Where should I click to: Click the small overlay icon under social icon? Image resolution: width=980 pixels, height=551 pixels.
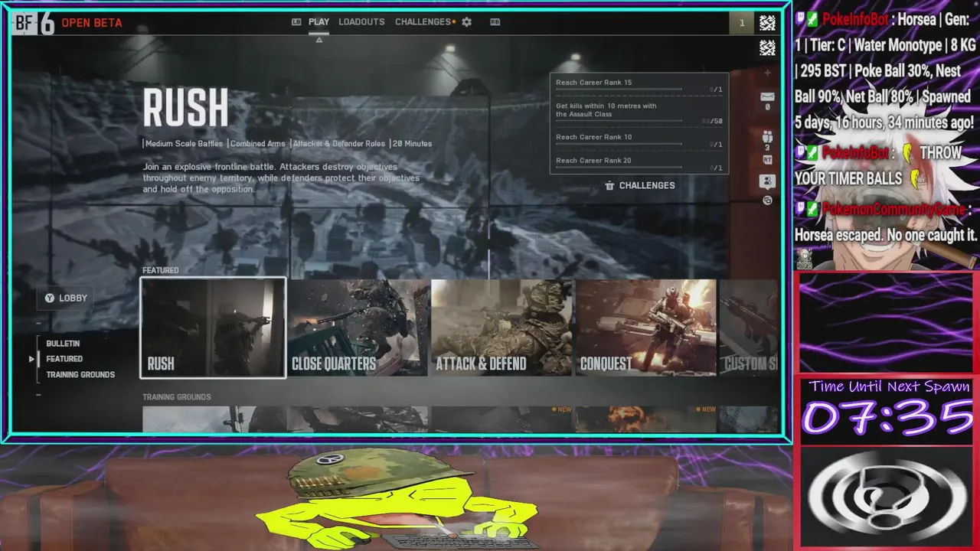pos(767,201)
